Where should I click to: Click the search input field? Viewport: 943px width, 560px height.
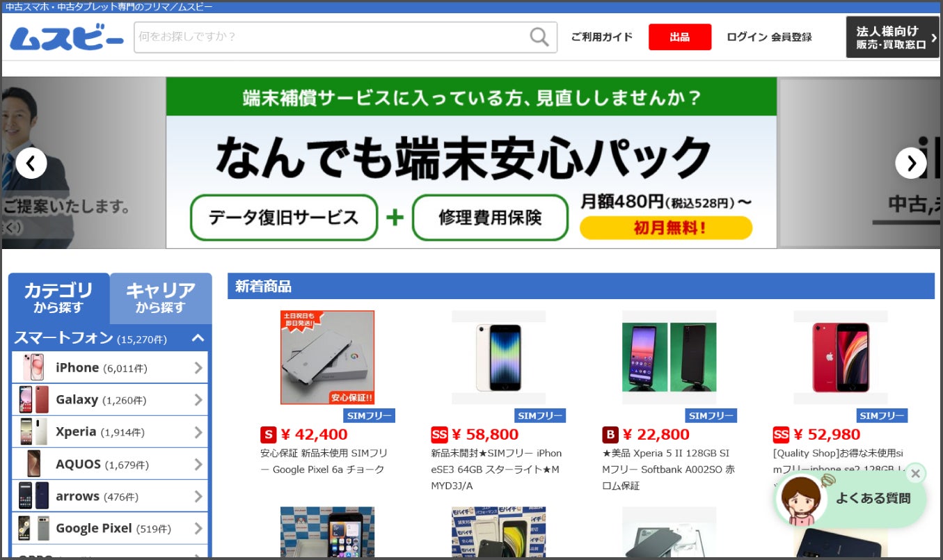[332, 37]
